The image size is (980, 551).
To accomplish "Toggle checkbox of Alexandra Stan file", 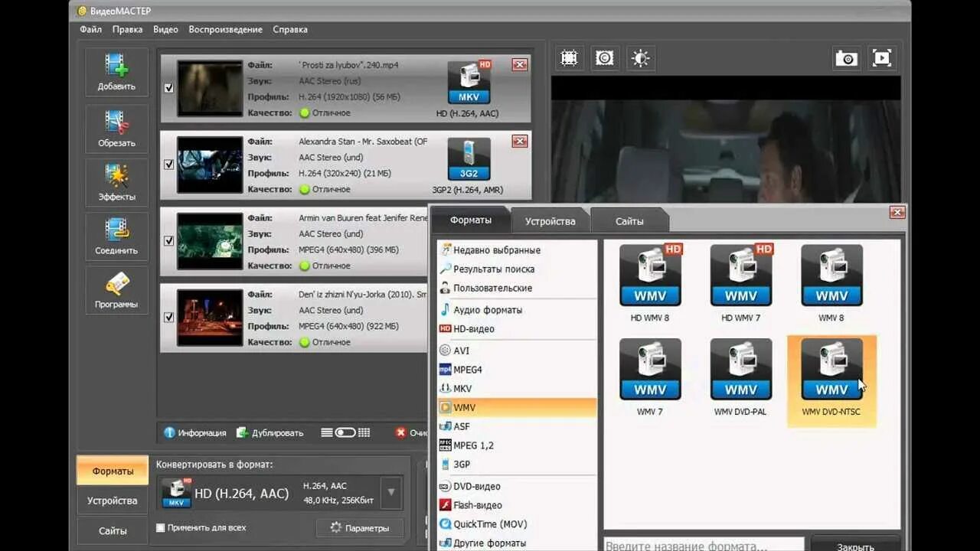I will point(168,165).
